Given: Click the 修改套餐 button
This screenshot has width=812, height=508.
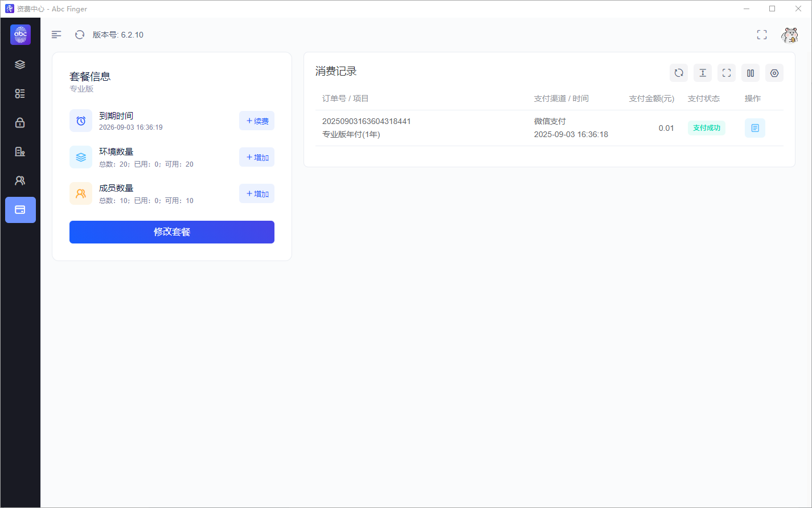Looking at the screenshot, I should (172, 232).
